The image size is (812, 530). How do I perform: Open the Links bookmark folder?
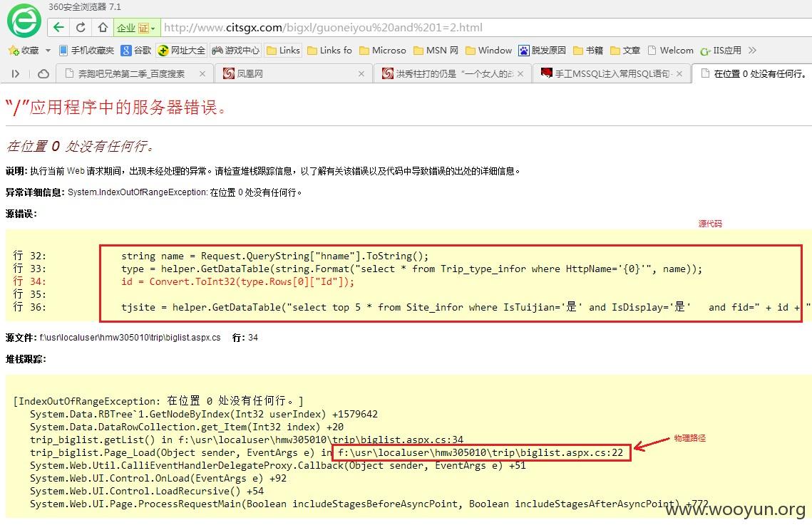(x=283, y=50)
